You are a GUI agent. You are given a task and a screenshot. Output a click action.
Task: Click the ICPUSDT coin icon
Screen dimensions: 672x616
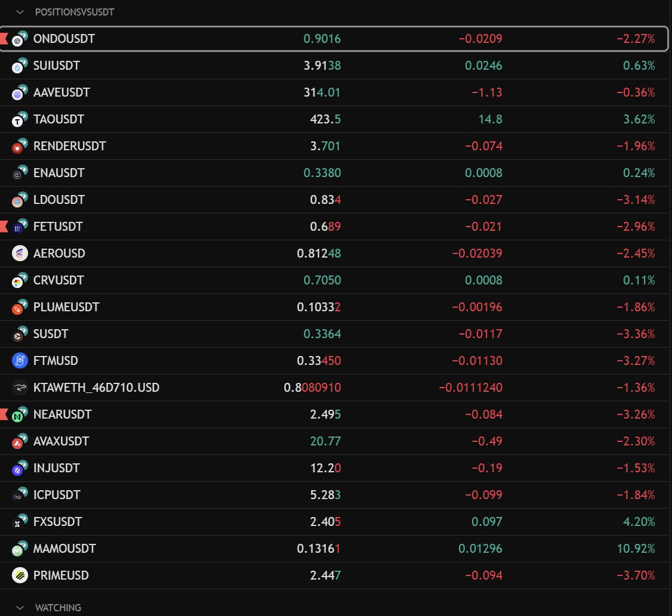coord(20,495)
